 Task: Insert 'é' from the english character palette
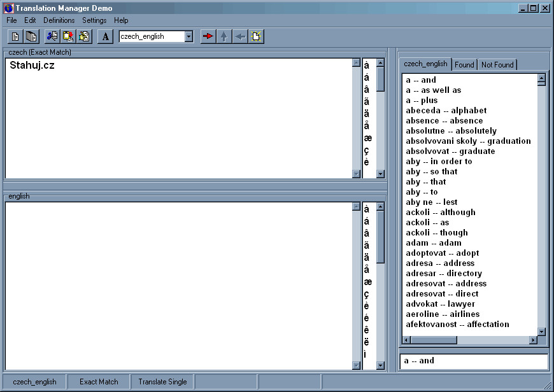click(x=367, y=318)
